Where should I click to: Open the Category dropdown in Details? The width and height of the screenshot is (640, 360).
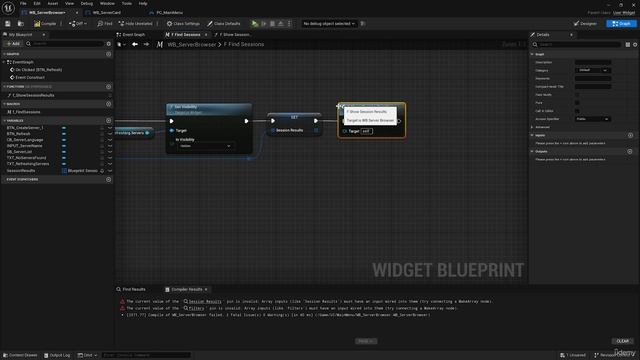[x=593, y=70]
